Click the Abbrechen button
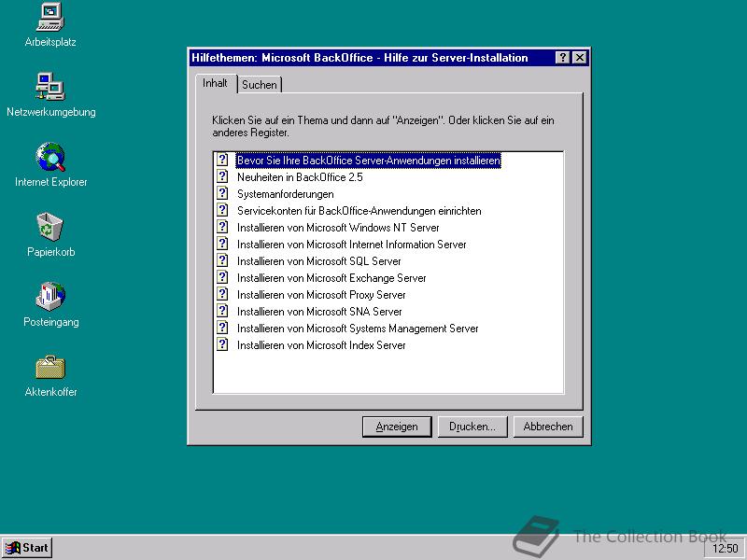747x560 pixels. coord(548,427)
